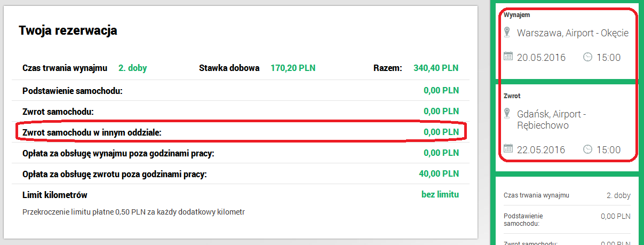Image resolution: width=644 pixels, height=245 pixels.
Task: Click the 'Twoja rezerwacja' heading
Action: pyautogui.click(x=68, y=30)
